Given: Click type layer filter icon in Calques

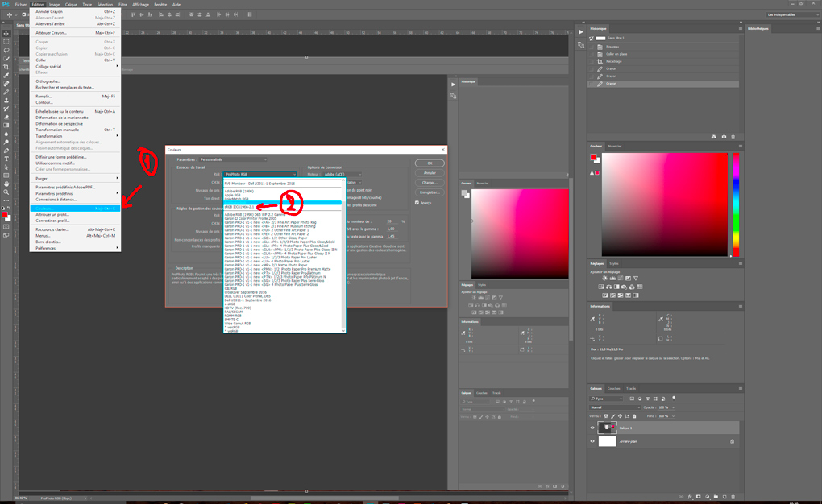Looking at the screenshot, I should click(x=647, y=399).
